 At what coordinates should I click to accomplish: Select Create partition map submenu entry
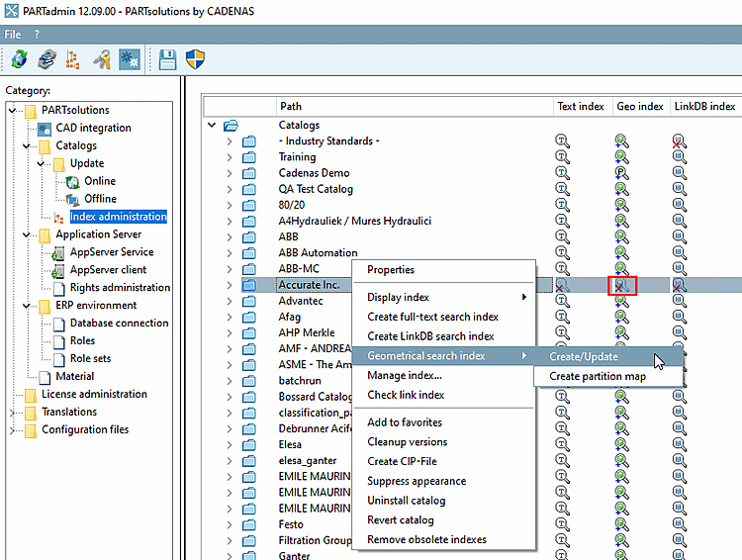598,376
